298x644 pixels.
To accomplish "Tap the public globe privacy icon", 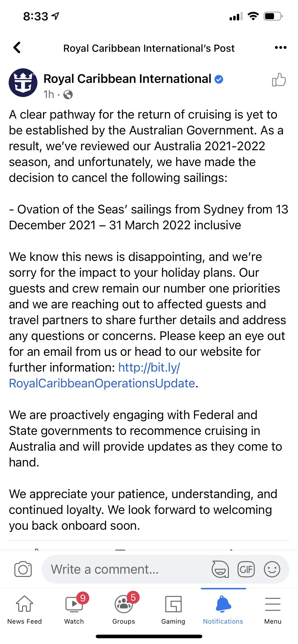I will 68,95.
